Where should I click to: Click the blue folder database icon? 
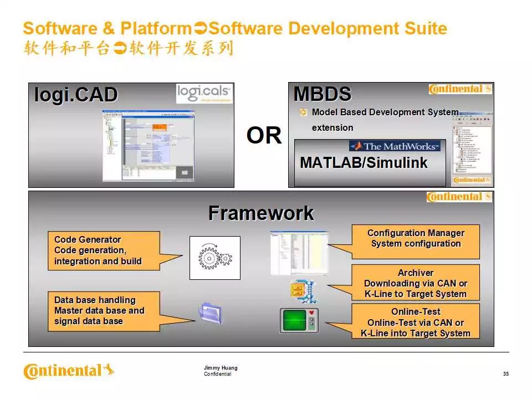pos(211,314)
